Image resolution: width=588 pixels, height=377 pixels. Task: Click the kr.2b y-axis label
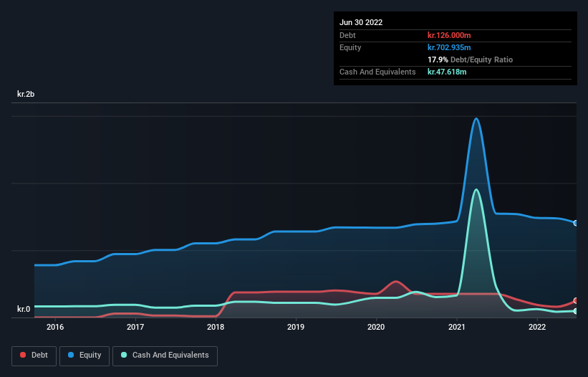click(x=26, y=94)
